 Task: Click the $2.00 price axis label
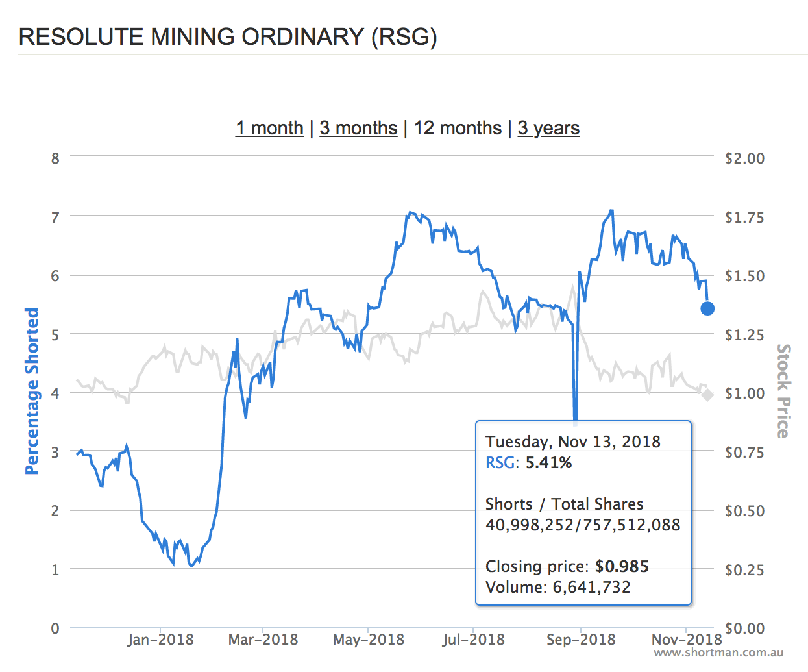tap(744, 158)
